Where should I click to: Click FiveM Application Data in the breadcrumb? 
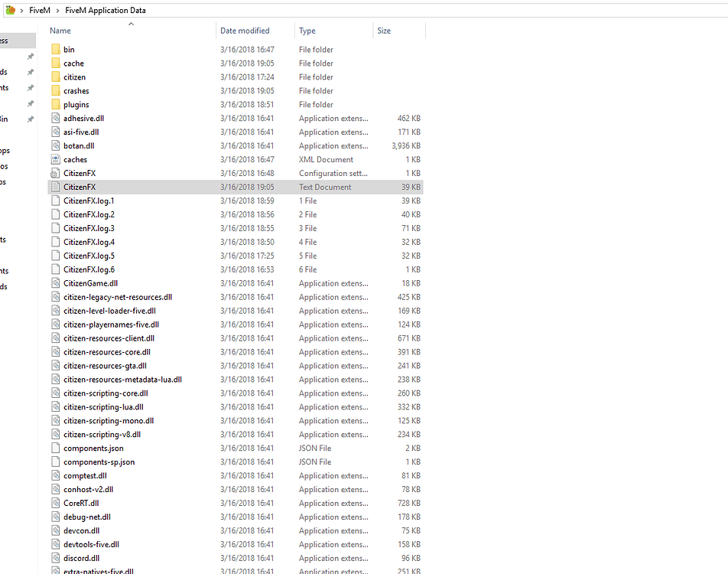(x=105, y=10)
